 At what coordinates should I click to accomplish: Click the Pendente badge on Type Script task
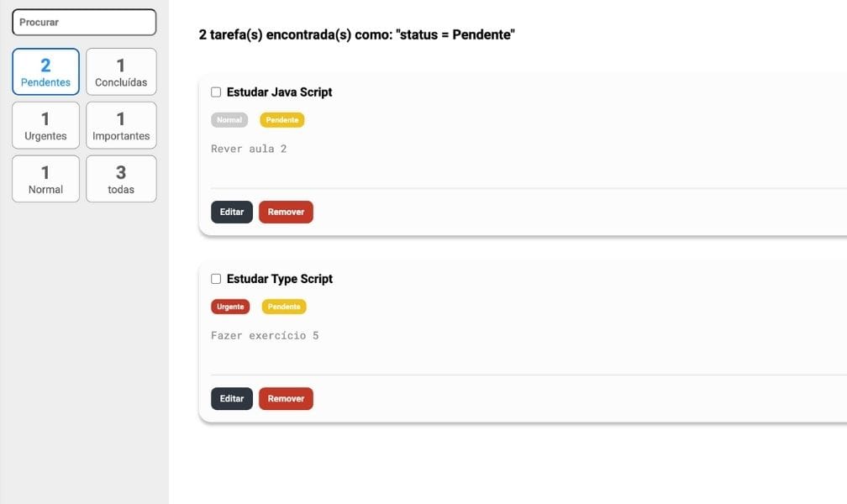(x=284, y=307)
